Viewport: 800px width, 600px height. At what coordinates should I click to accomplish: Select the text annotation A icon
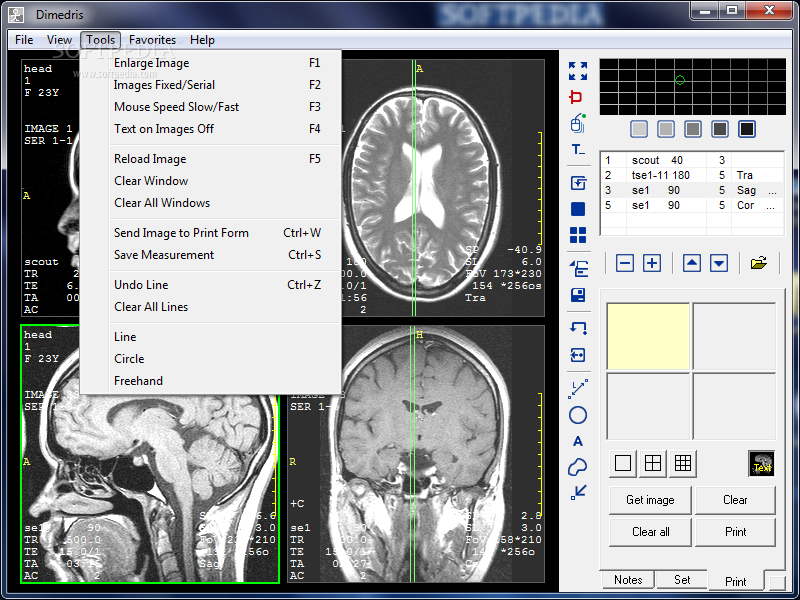point(578,441)
